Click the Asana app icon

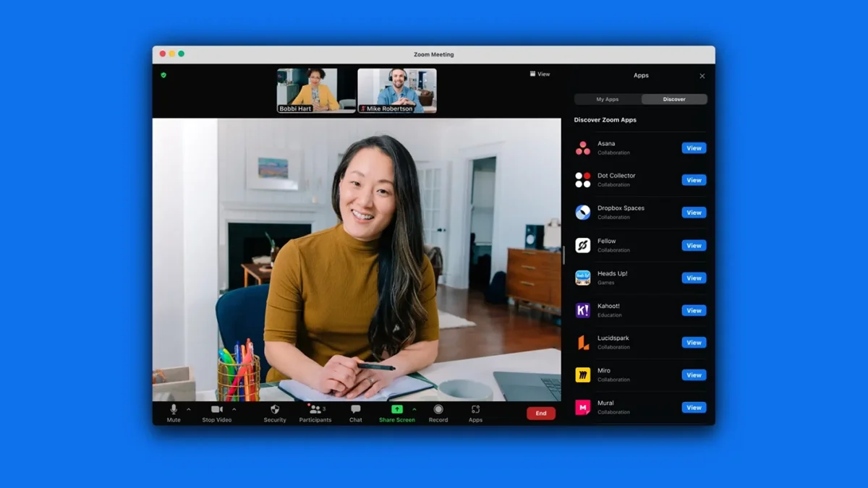click(x=583, y=148)
